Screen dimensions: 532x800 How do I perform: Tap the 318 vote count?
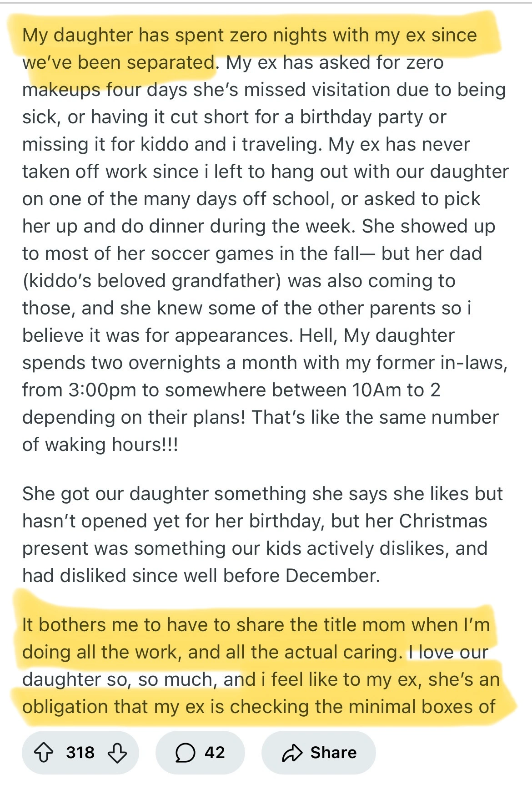[x=80, y=753]
